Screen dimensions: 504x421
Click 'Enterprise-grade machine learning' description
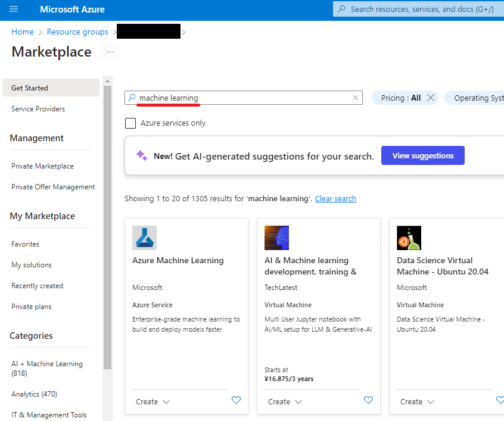pos(186,325)
